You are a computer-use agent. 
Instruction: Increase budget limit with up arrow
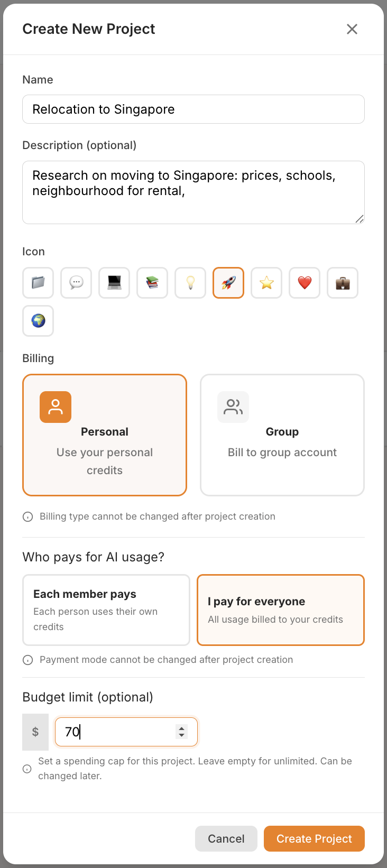pyautogui.click(x=182, y=728)
